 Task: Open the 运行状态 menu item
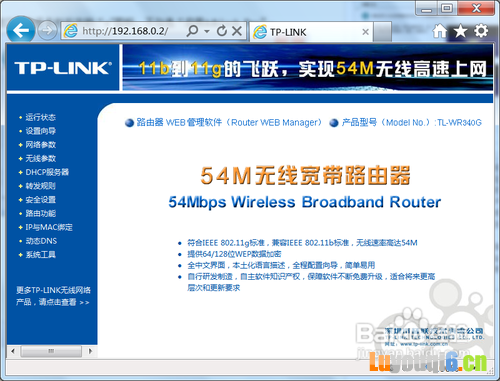tap(40, 117)
